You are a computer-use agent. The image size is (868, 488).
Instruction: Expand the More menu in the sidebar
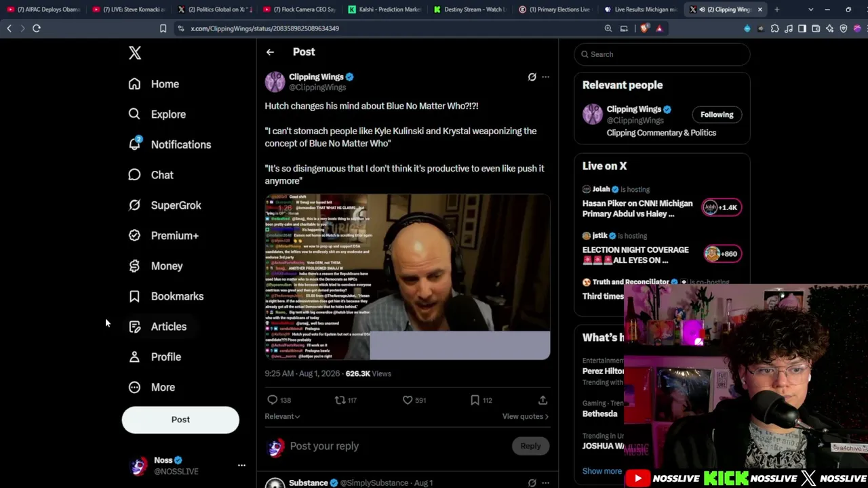152,387
